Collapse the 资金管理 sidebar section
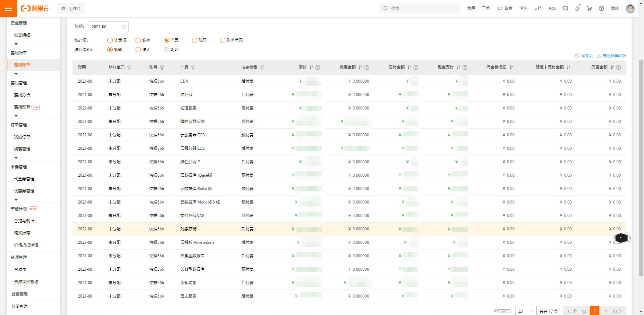The height and width of the screenshot is (315, 644). click(16, 44)
